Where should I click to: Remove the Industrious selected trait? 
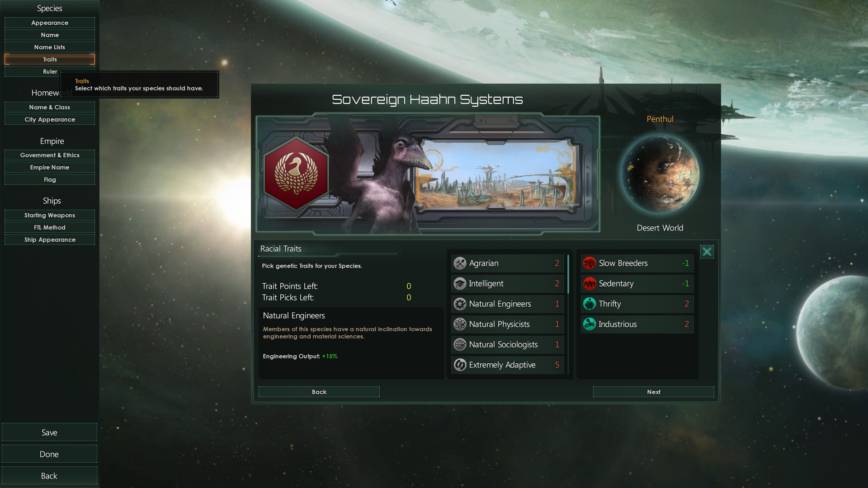tap(637, 324)
